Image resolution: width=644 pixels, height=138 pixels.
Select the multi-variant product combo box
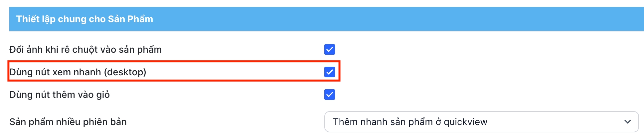[x=481, y=122]
